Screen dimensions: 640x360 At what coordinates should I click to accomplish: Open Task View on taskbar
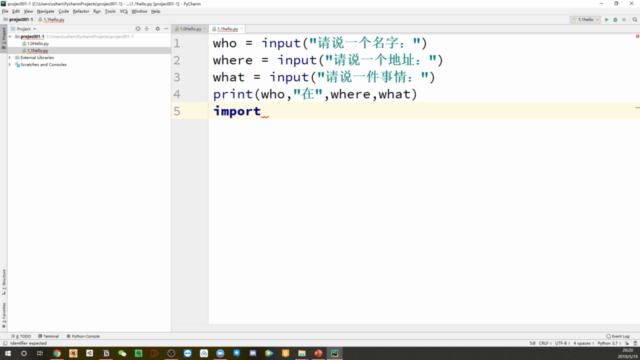click(x=40, y=353)
